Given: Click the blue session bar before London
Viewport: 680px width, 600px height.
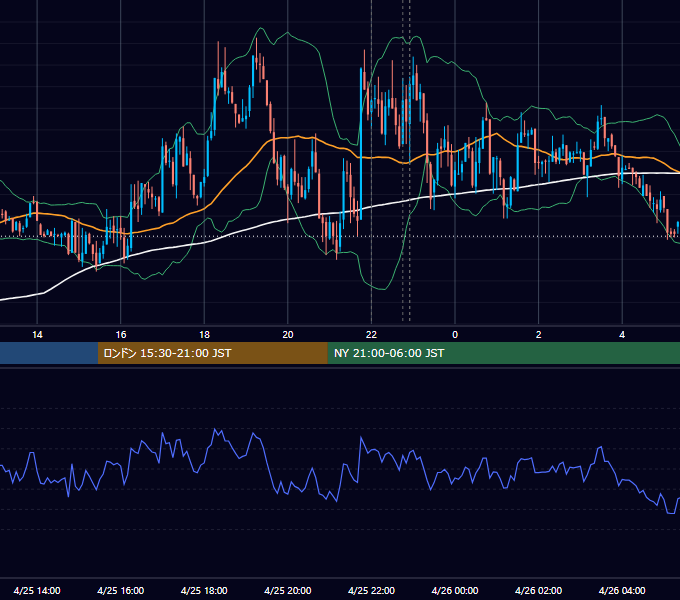Looking at the screenshot, I should pyautogui.click(x=49, y=353).
